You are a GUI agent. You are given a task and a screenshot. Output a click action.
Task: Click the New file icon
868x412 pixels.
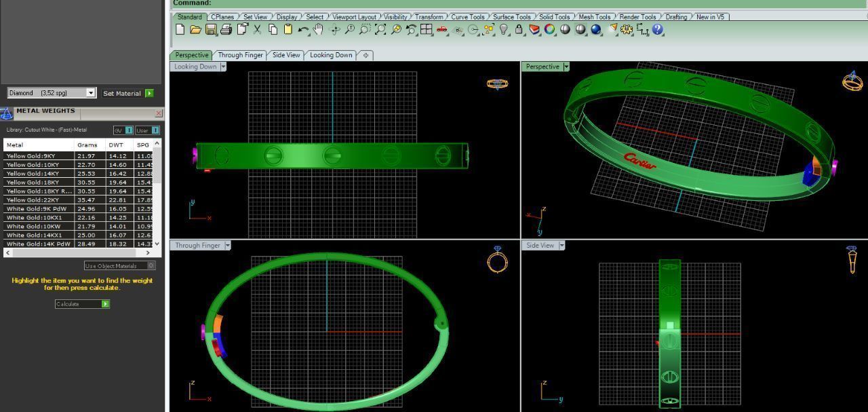(x=180, y=29)
